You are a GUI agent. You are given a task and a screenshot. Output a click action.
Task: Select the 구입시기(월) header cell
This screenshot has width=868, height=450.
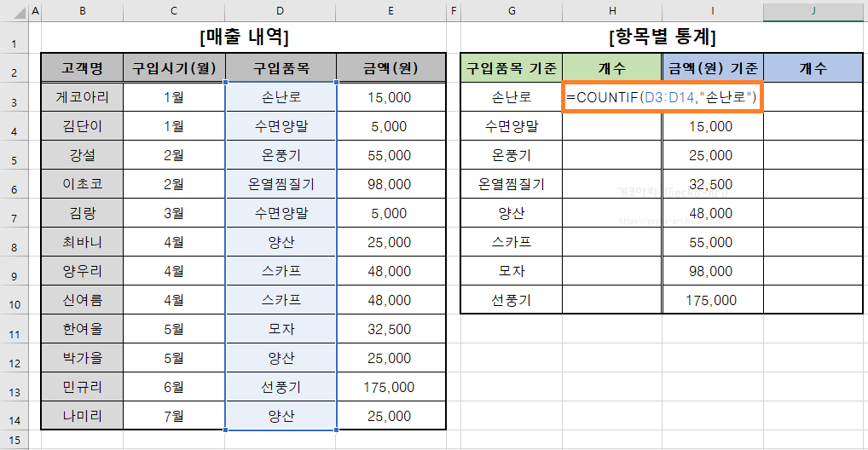click(174, 68)
